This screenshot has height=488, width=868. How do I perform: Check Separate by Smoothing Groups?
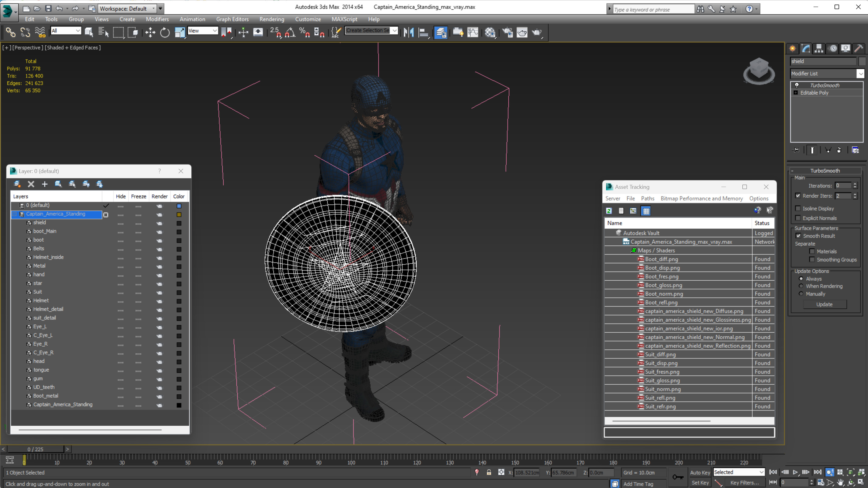[812, 259]
